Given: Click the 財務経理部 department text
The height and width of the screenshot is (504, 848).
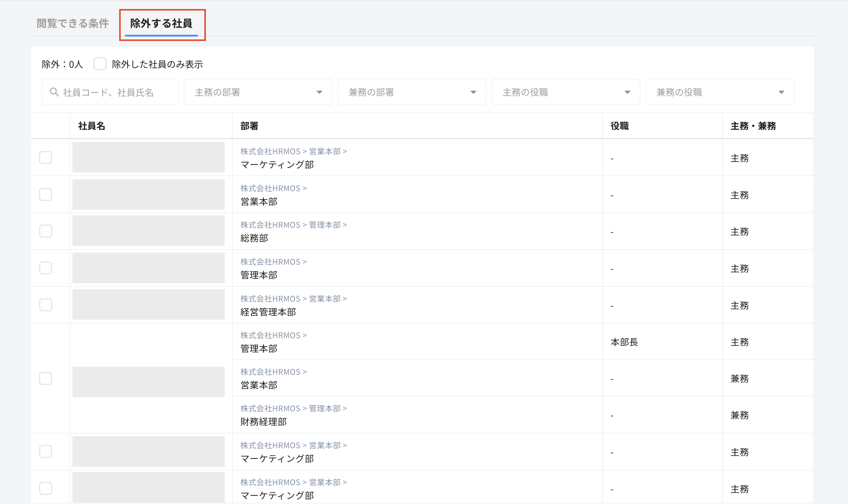Looking at the screenshot, I should point(263,422).
